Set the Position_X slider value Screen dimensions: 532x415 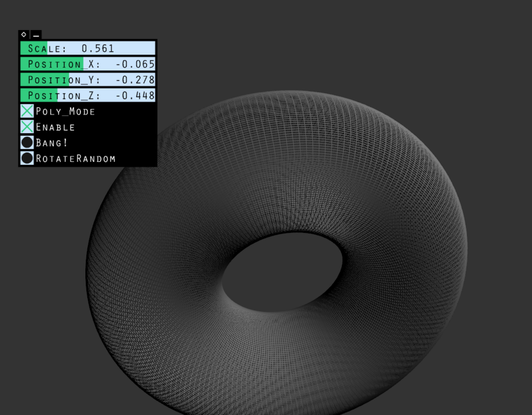(88, 64)
